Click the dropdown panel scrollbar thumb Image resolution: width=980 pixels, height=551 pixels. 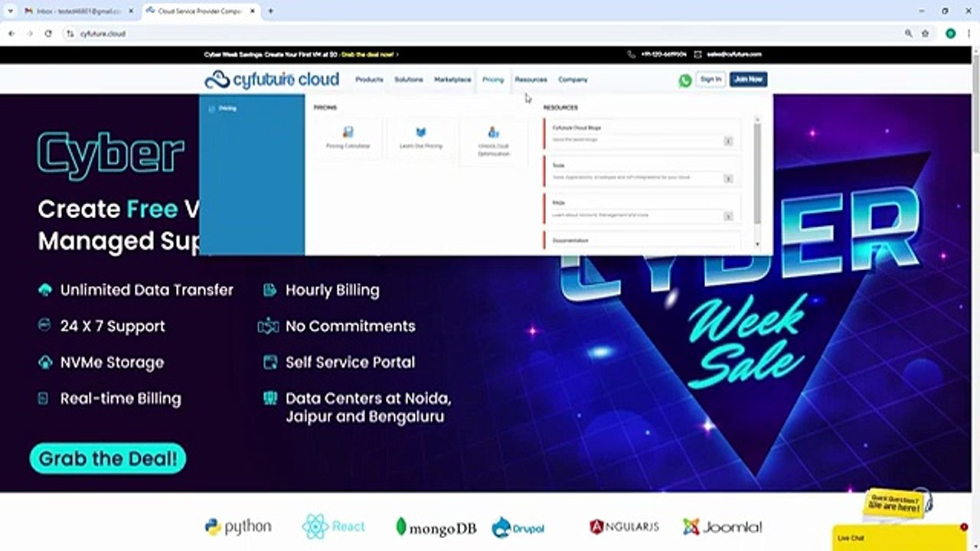click(x=757, y=174)
